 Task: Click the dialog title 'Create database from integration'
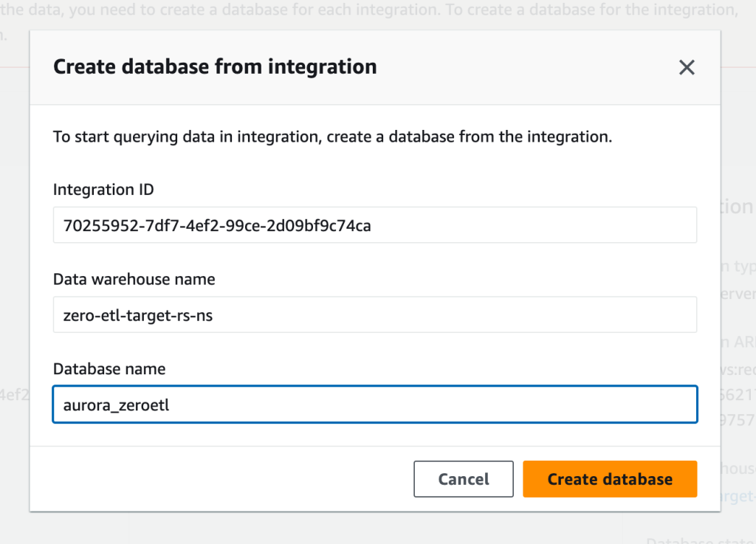point(215,67)
